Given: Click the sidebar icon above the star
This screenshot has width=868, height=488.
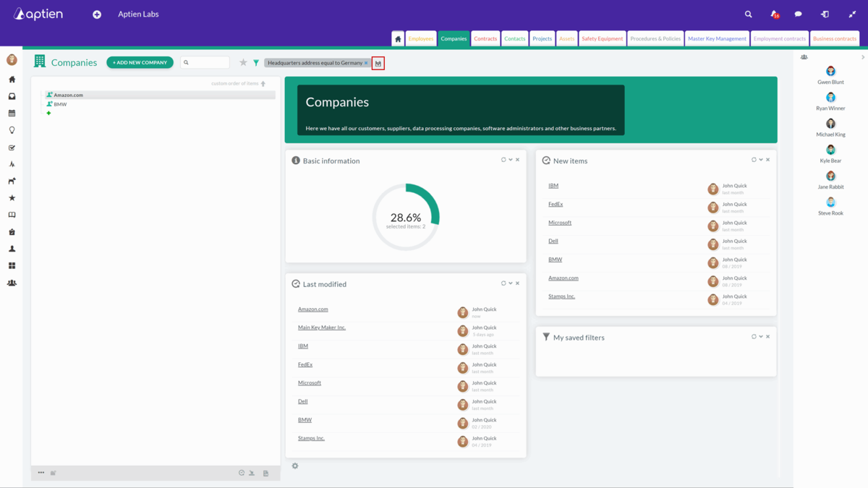Looking at the screenshot, I should click(12, 181).
